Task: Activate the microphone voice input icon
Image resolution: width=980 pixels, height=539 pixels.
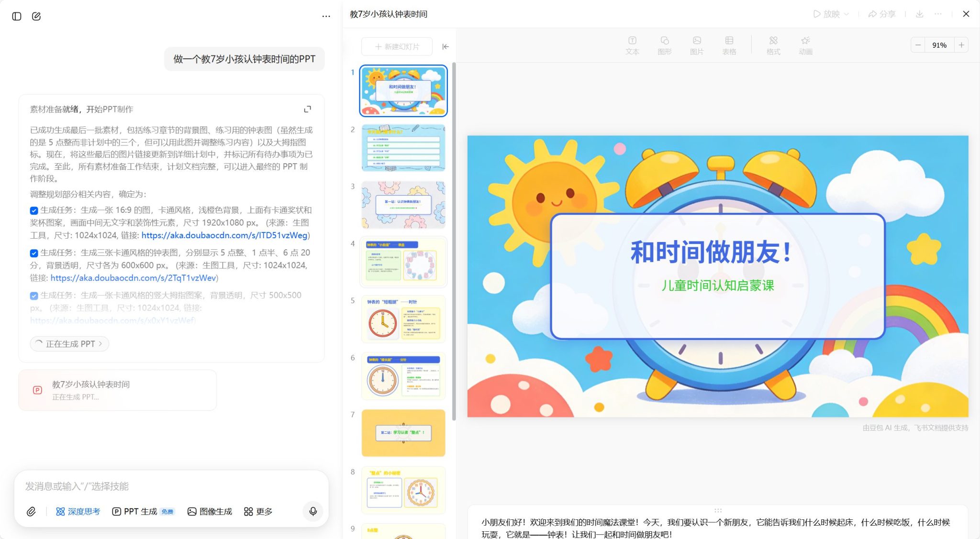Action: pyautogui.click(x=313, y=511)
